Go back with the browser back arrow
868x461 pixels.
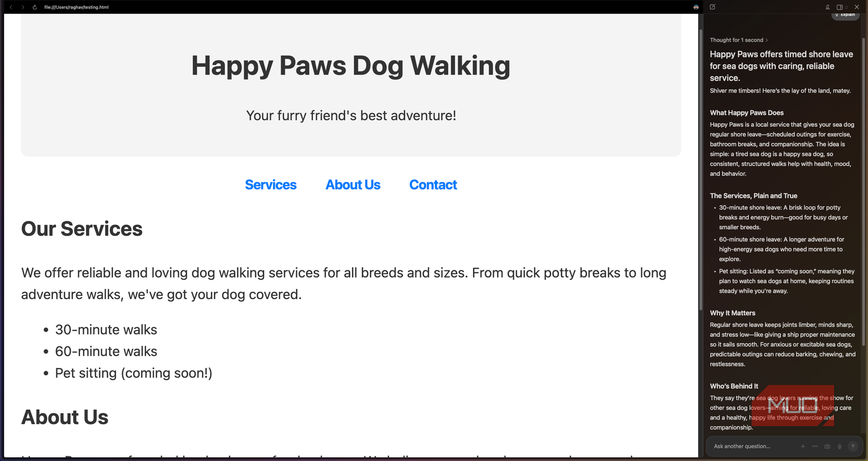pos(11,7)
